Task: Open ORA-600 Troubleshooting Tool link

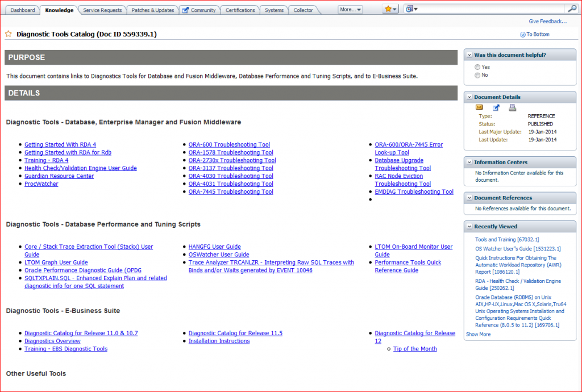Action: point(229,145)
